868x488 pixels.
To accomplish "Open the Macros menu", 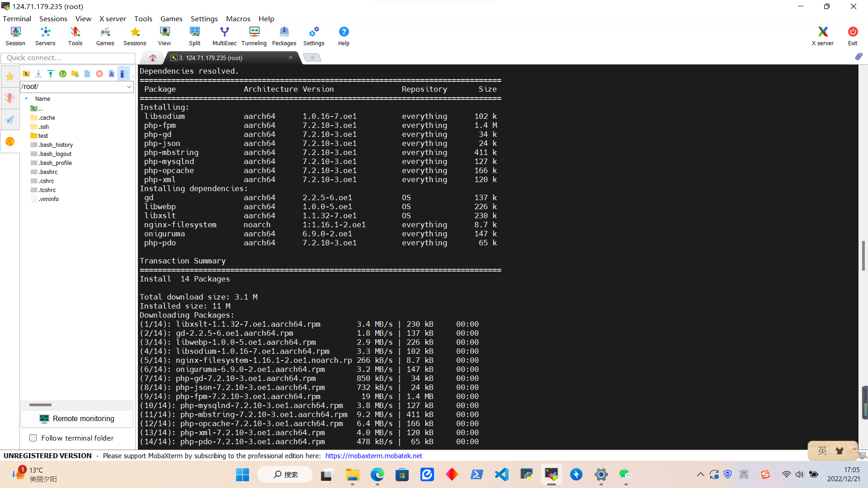I will pos(238,19).
